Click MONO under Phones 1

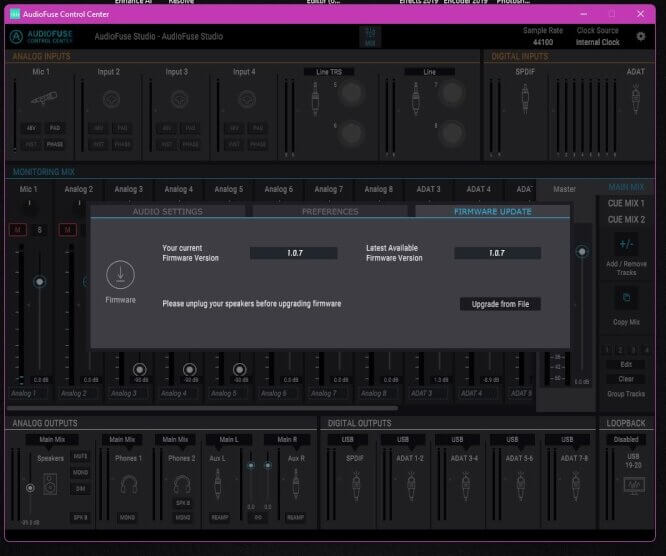pos(127,517)
